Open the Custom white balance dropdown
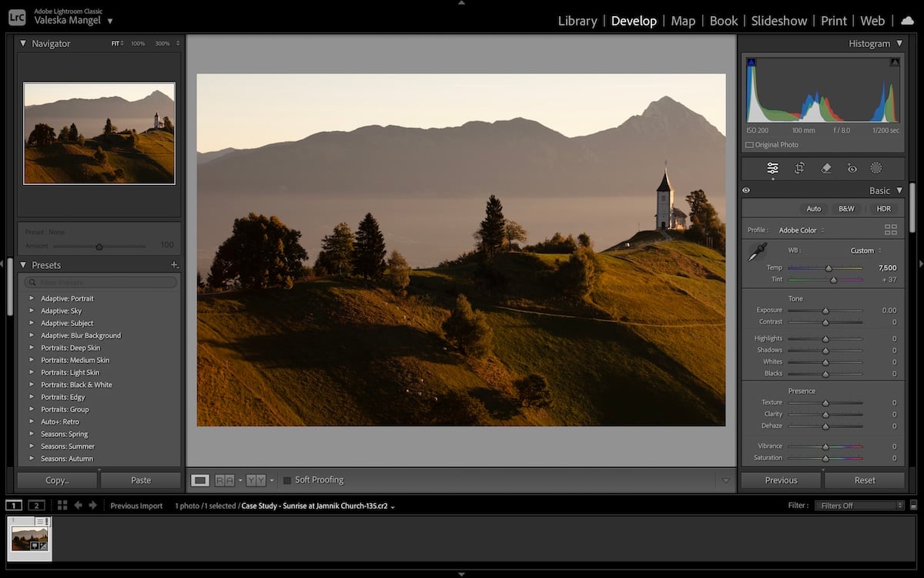The width and height of the screenshot is (924, 578). (x=864, y=250)
